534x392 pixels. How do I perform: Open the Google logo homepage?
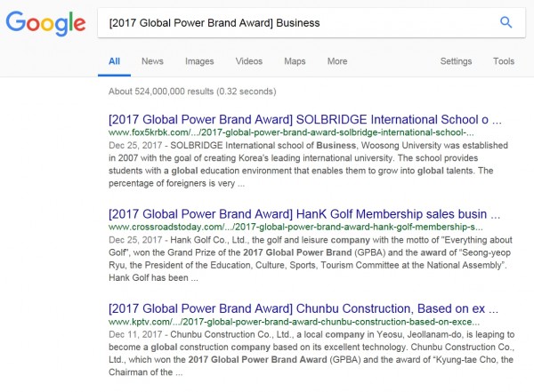(x=45, y=23)
